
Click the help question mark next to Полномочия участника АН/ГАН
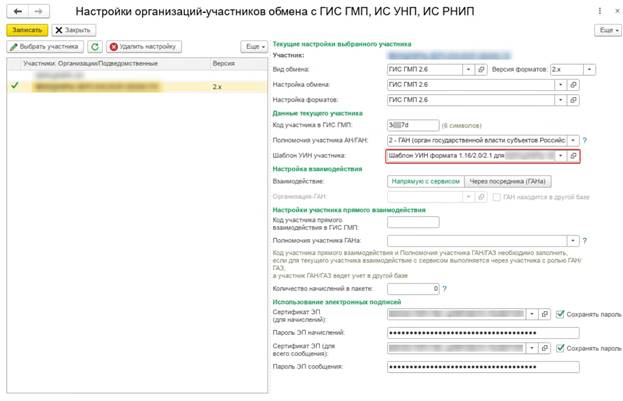(x=584, y=140)
